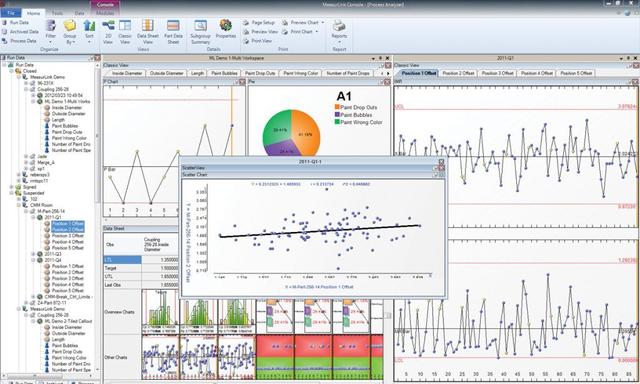This screenshot has height=384, width=640.
Task: Click the first Overview Charts histogram thumbnail
Action: pos(160,311)
